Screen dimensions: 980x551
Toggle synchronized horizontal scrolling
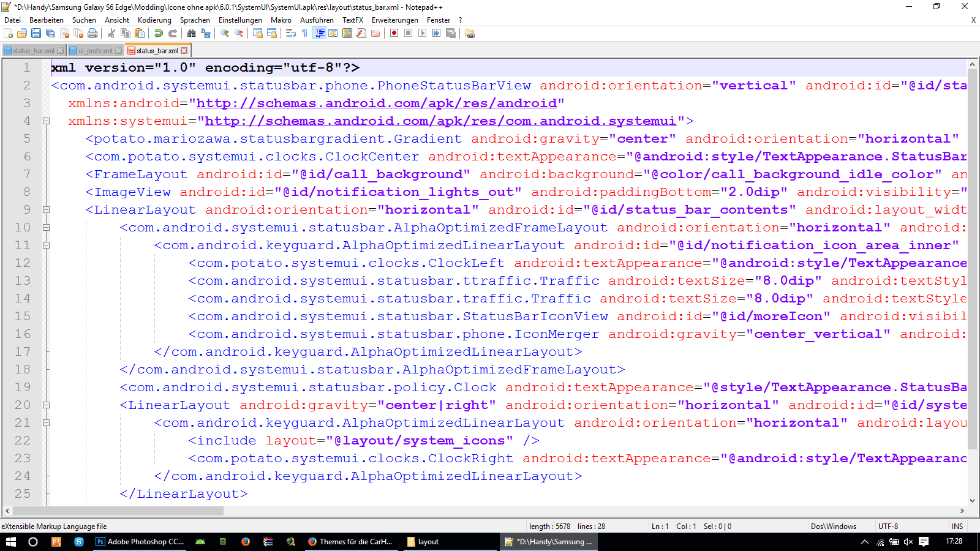pos(272,33)
